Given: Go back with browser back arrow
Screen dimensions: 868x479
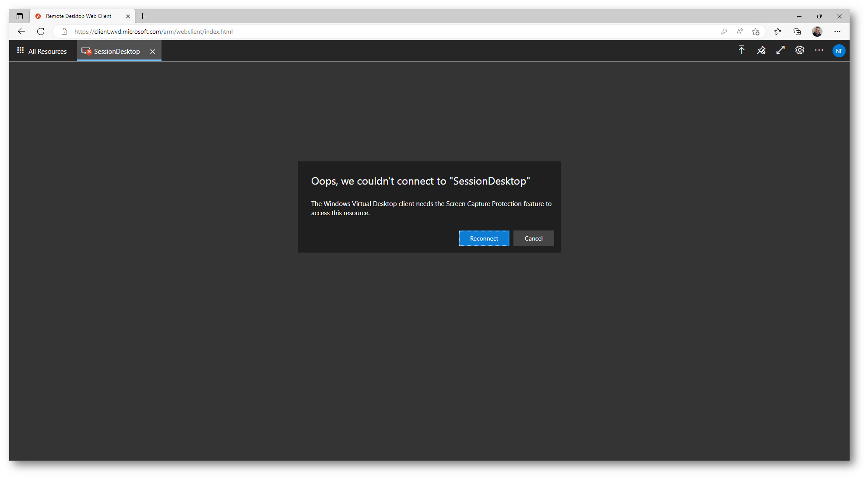Looking at the screenshot, I should [21, 31].
